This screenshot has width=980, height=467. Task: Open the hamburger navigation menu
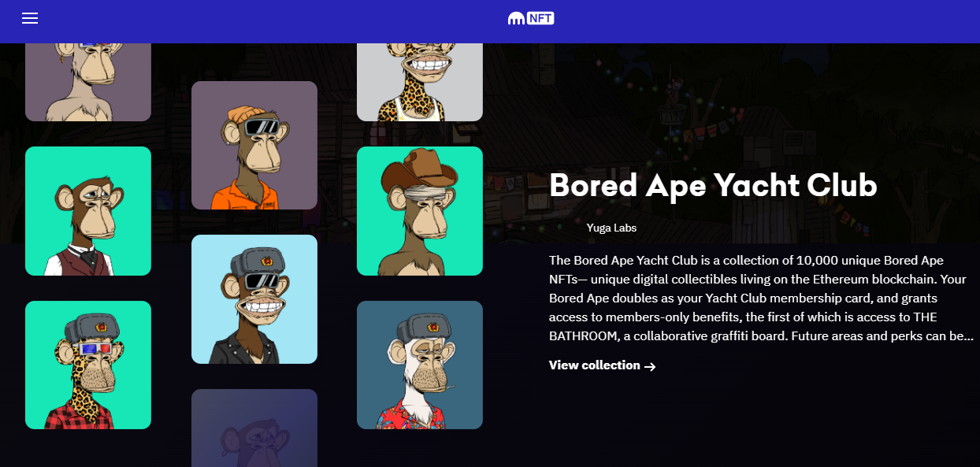pyautogui.click(x=30, y=18)
